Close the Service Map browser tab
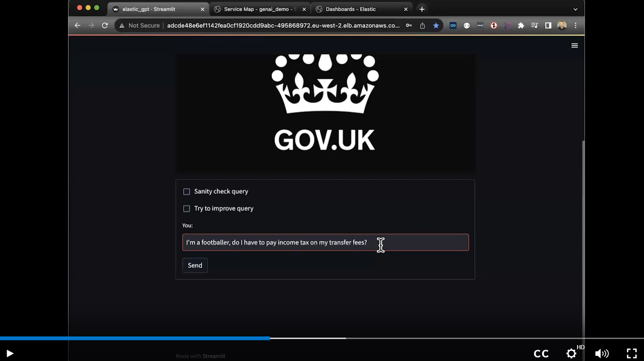Screen dimensions: 644x361 click(x=304, y=9)
